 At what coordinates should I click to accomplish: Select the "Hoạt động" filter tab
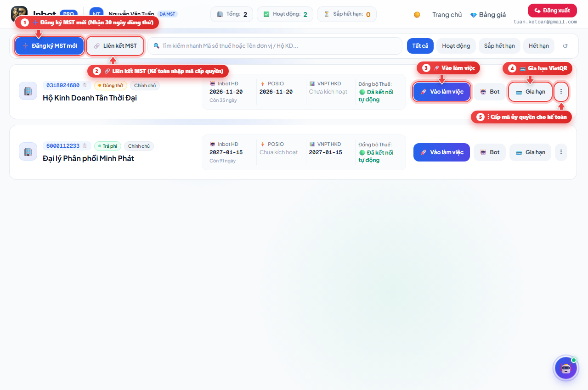456,46
